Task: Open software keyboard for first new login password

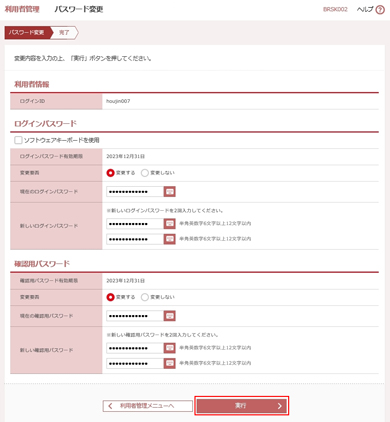Action: pos(170,224)
